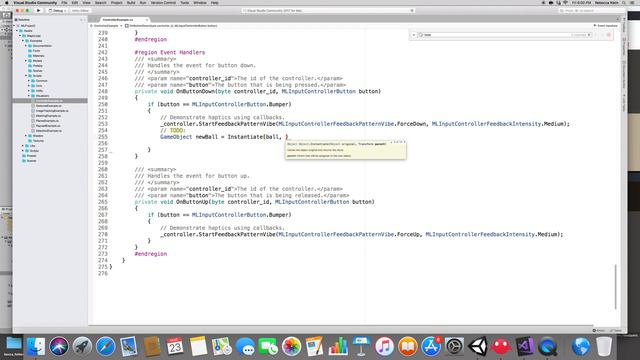
Task: Collapse the Examples folder in solution tree
Action: point(23,41)
